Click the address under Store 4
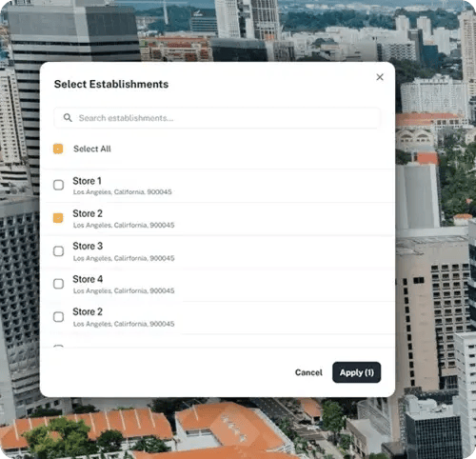Viewport: 476px width, 459px height. [x=124, y=290]
